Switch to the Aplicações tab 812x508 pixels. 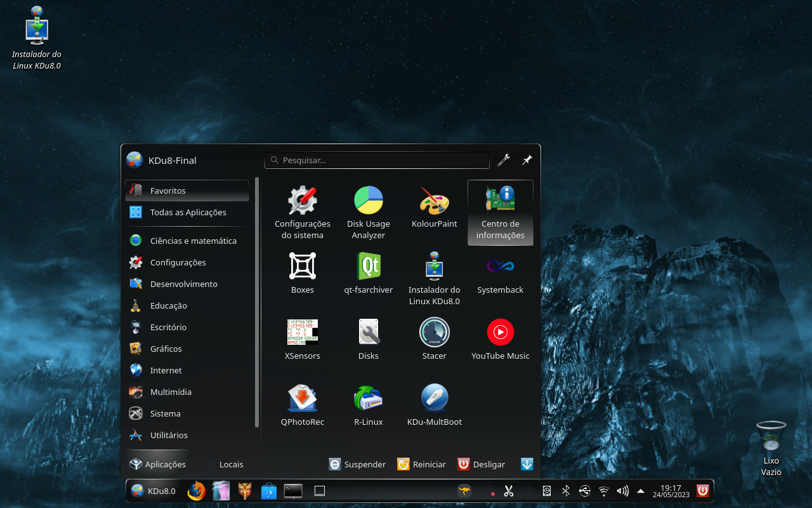point(157,464)
